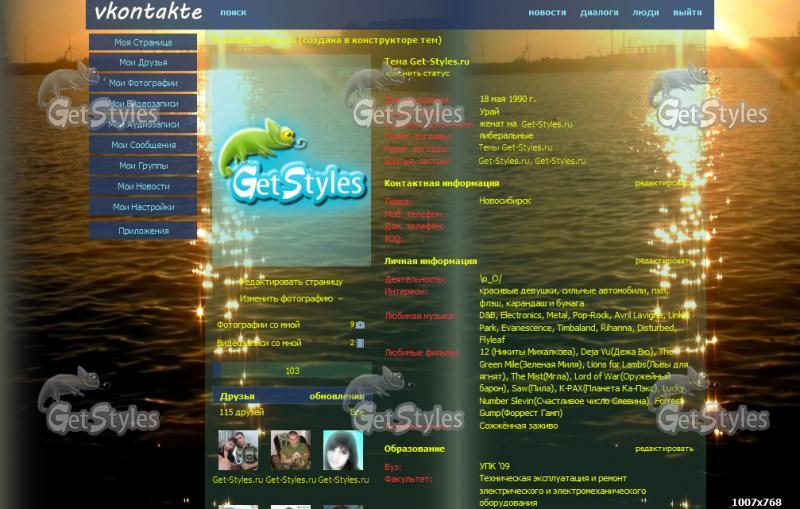Click the vkontakte logo
This screenshot has height=509, width=800.
(147, 13)
